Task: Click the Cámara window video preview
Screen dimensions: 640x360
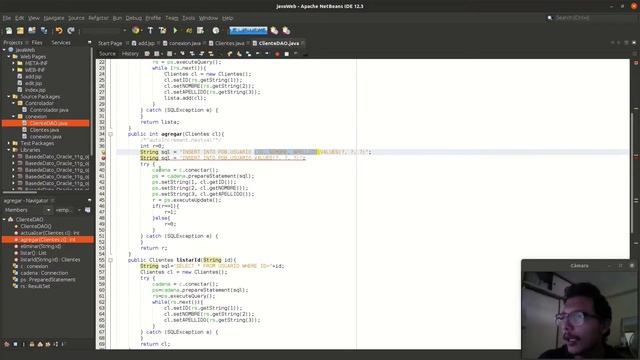Action: click(580, 315)
